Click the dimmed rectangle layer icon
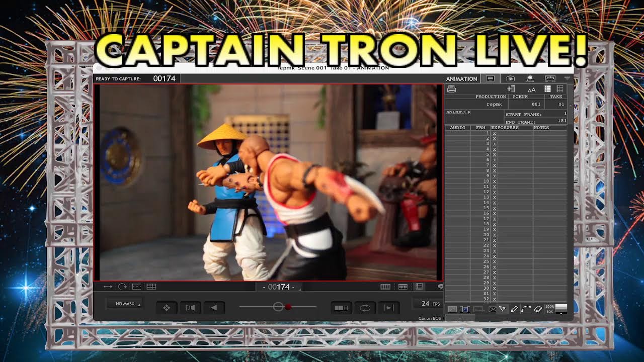644x362 pixels. (478, 309)
